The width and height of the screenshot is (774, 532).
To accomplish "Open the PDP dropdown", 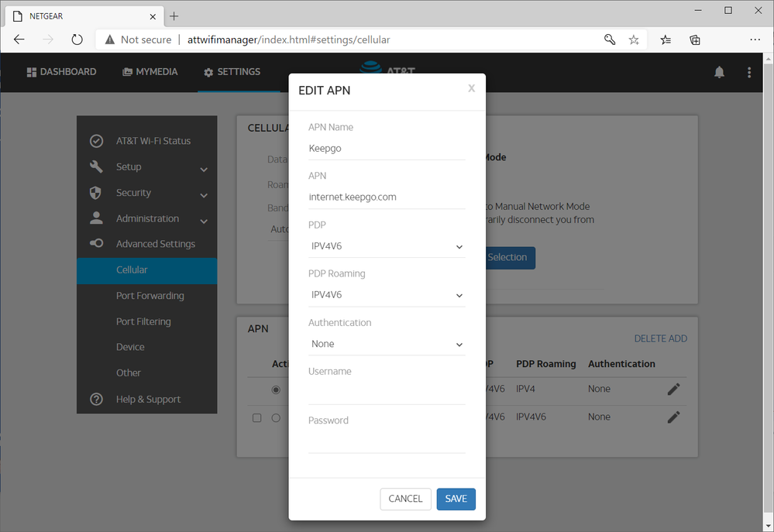I will pyautogui.click(x=387, y=246).
